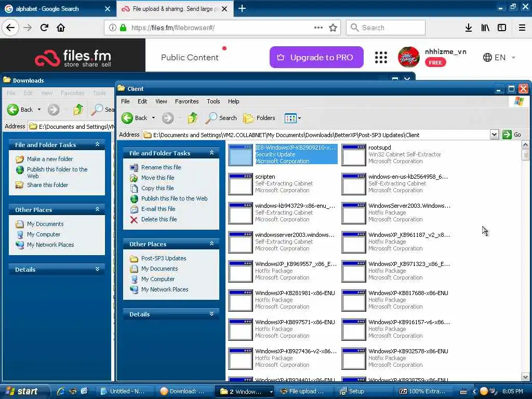
Task: Click Public Content link
Action: click(x=190, y=57)
